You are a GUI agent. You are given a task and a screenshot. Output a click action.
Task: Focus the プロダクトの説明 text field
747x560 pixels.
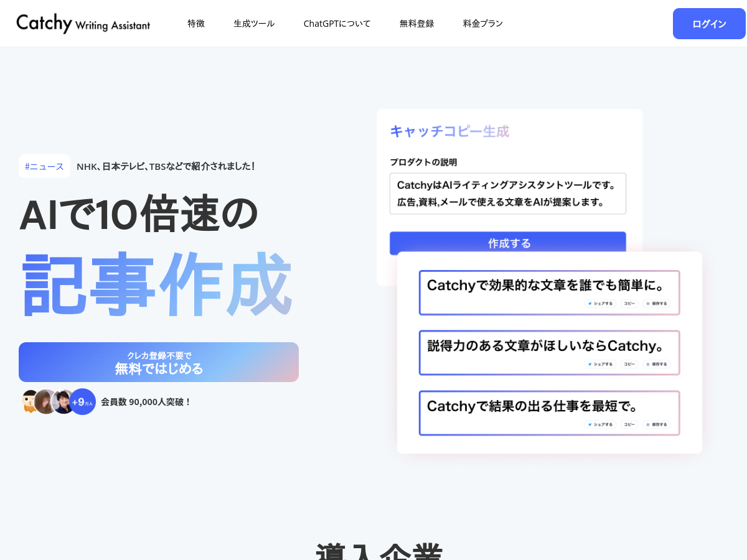click(508, 194)
